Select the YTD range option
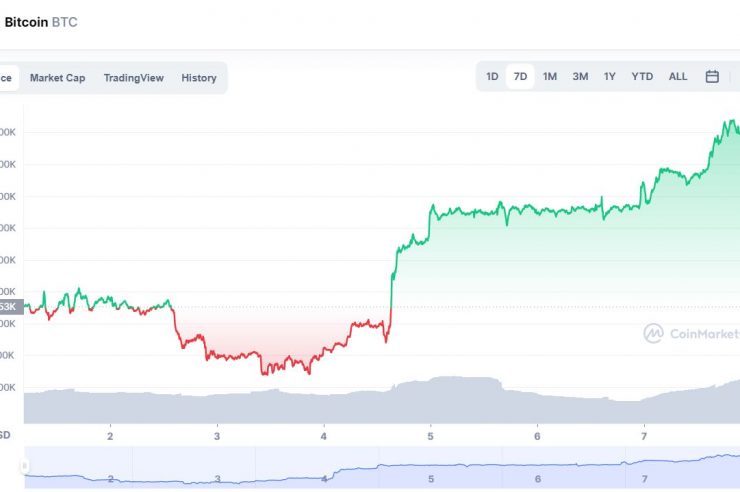Viewport: 740px width, 492px height. 642,77
